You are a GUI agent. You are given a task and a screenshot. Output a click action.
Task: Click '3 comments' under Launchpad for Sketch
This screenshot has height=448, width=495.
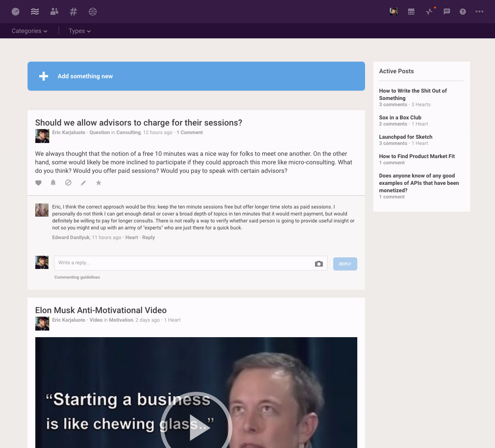(x=393, y=143)
